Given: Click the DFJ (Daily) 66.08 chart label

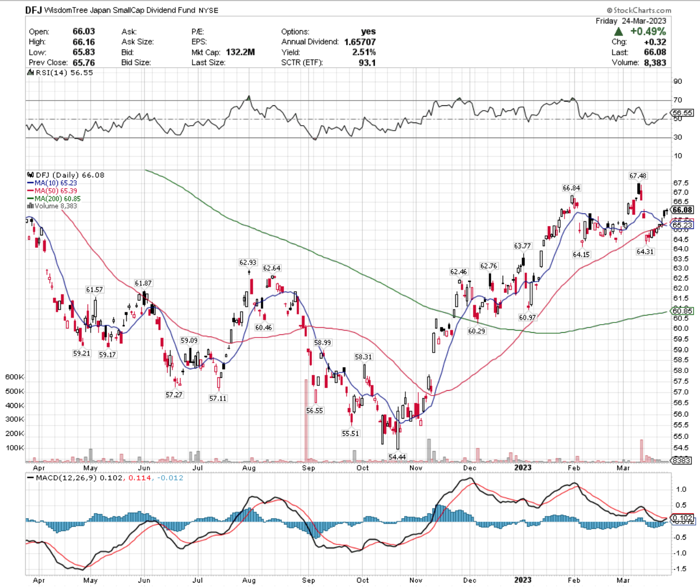Looking at the screenshot, I should (66, 175).
